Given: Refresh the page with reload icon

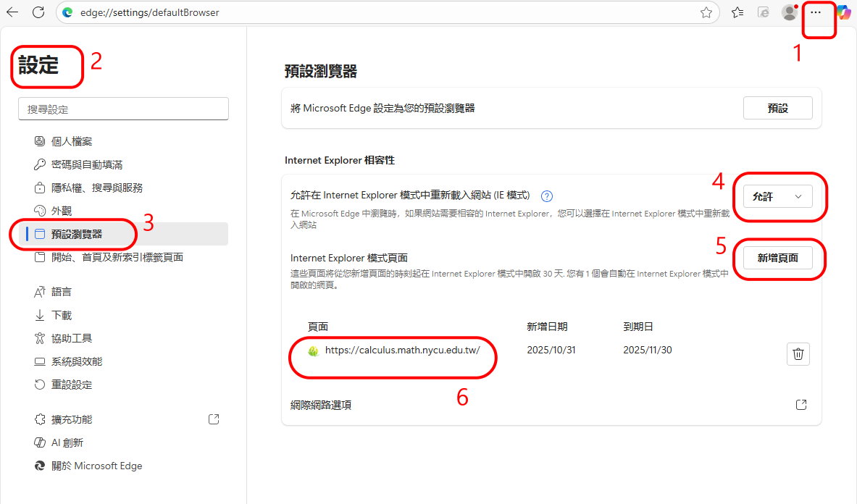Looking at the screenshot, I should [x=38, y=12].
